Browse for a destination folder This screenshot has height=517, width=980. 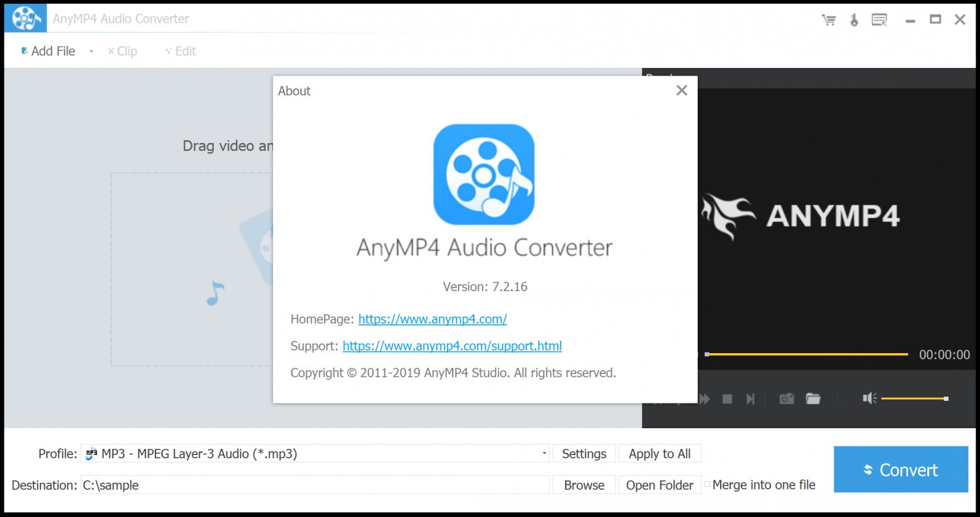point(584,485)
